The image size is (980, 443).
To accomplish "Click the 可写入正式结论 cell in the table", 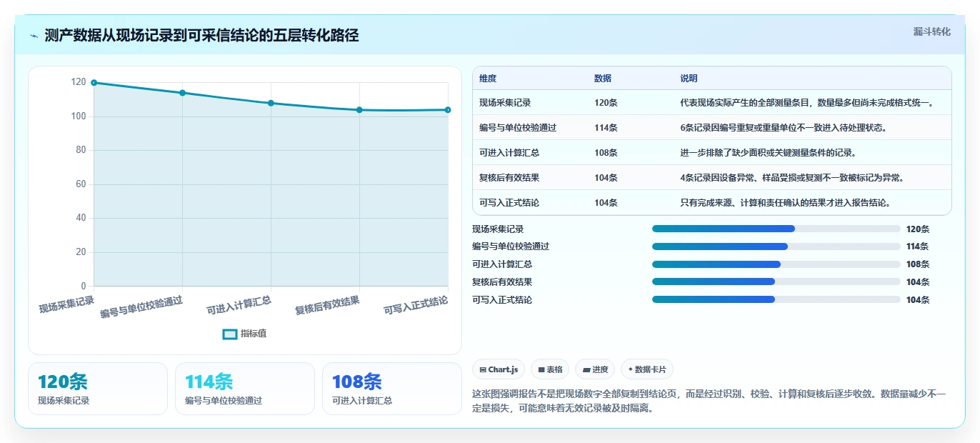I will [x=509, y=203].
